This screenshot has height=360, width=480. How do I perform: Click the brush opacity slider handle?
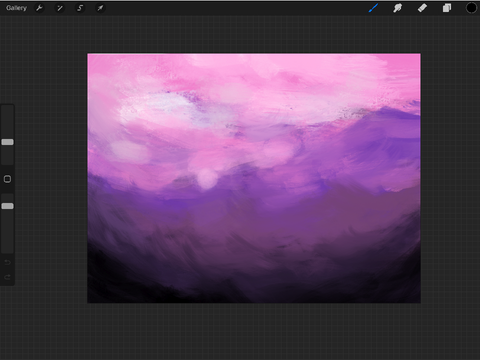7,206
